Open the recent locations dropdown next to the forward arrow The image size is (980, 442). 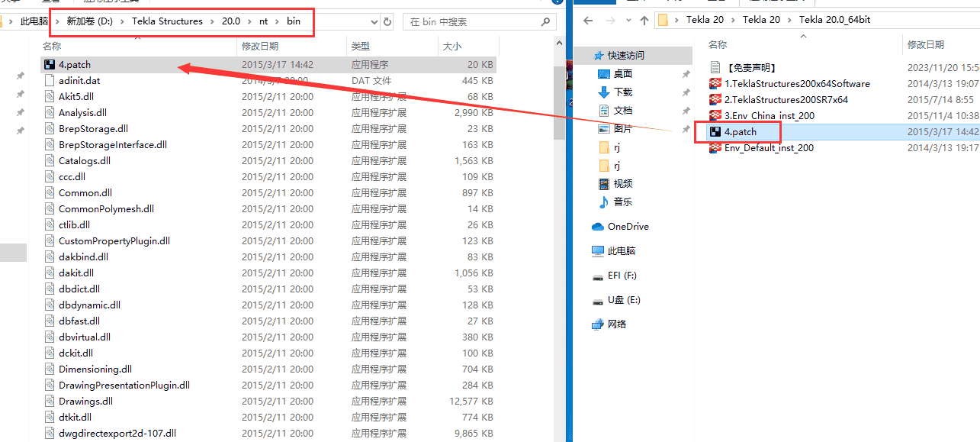628,21
